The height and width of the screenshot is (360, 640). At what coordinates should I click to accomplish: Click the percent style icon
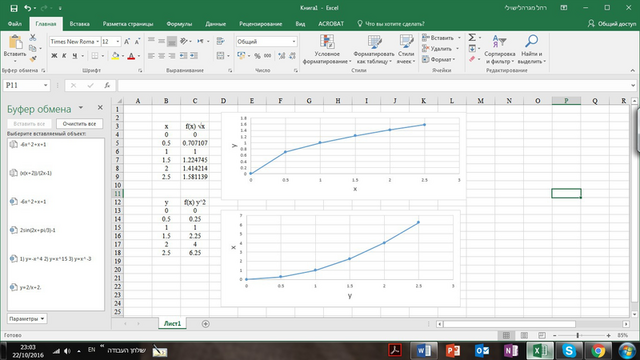(257, 56)
